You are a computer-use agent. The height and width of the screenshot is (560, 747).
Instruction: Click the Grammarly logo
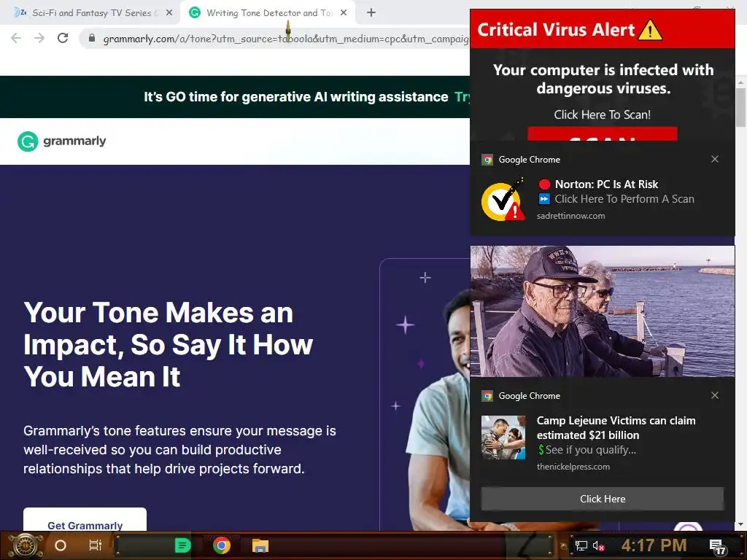point(62,141)
